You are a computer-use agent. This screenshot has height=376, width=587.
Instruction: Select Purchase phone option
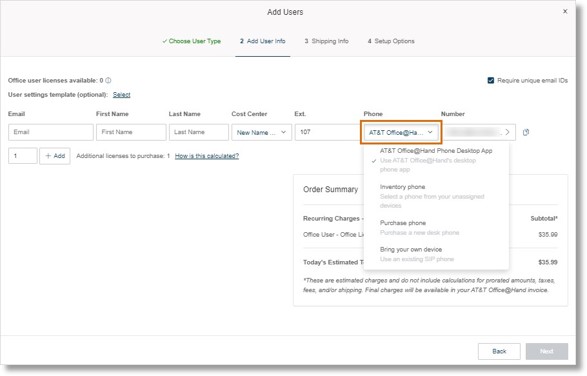[436, 227]
